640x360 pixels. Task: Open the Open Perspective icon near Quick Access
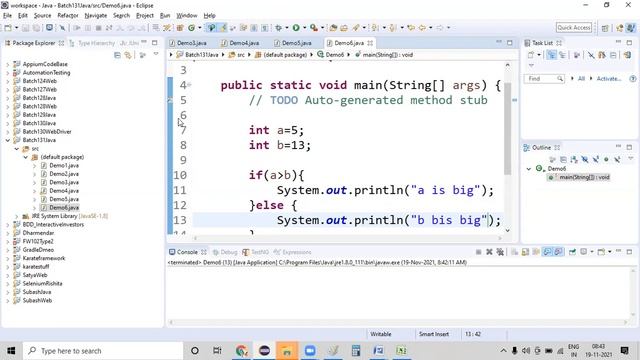pyautogui.click(x=605, y=28)
